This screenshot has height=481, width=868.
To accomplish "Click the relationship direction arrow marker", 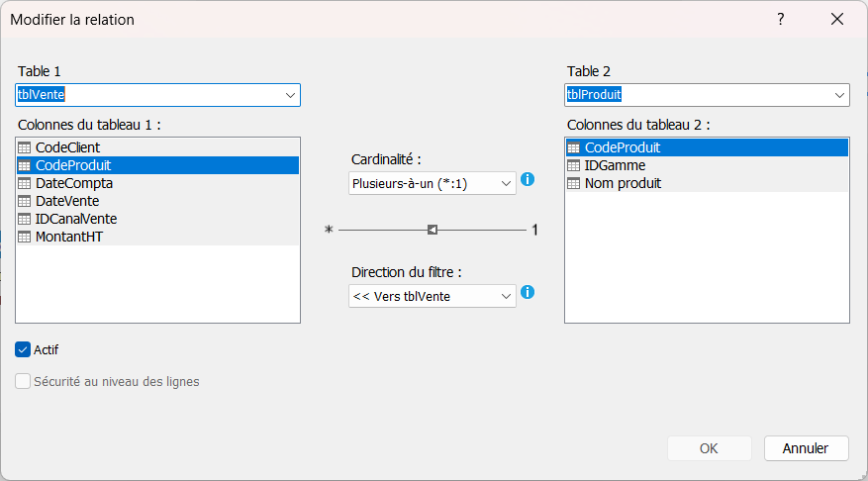I will pyautogui.click(x=433, y=230).
